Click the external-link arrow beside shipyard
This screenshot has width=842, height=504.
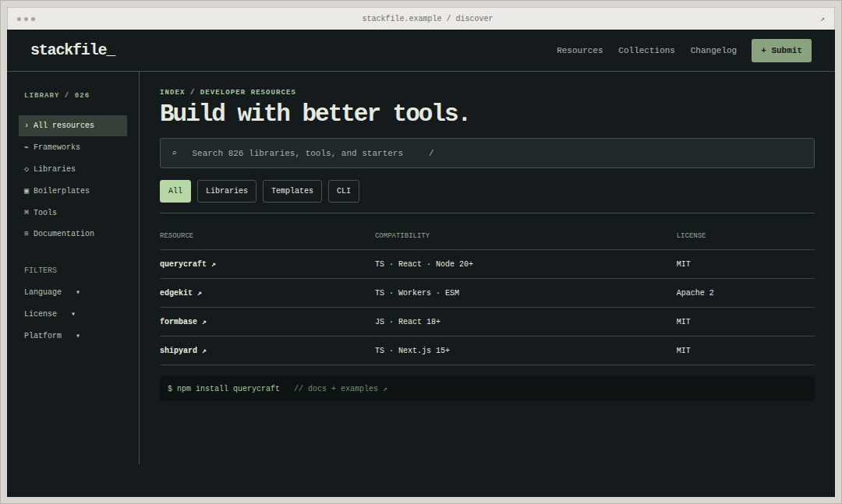click(204, 351)
